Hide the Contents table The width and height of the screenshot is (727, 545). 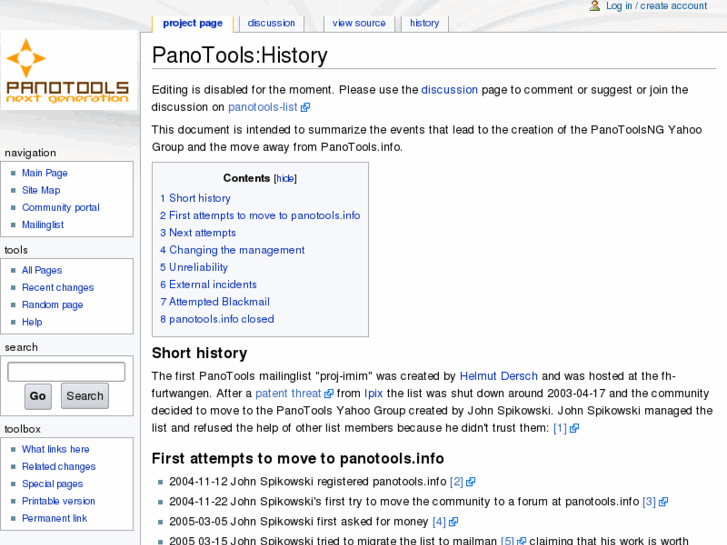point(285,179)
